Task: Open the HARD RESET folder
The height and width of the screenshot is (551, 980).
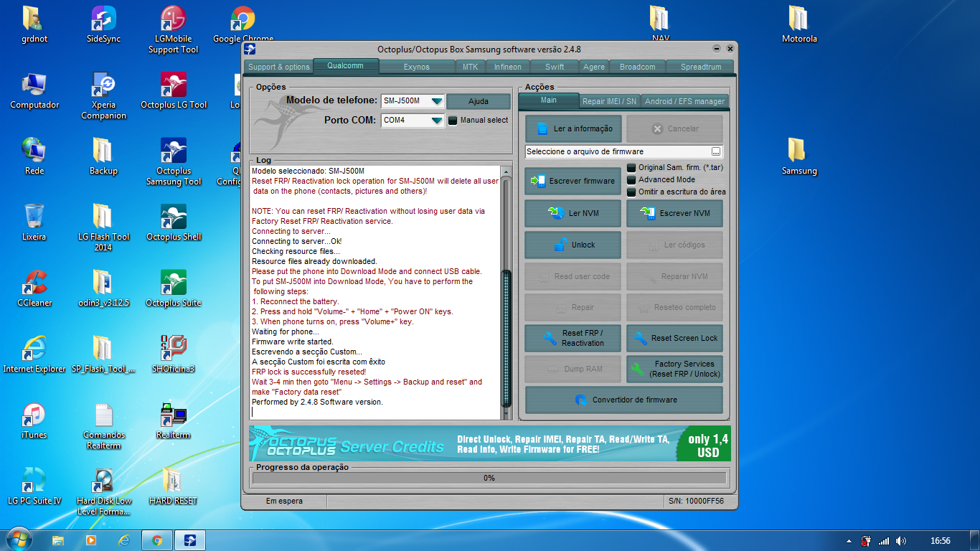Action: pyautogui.click(x=173, y=486)
